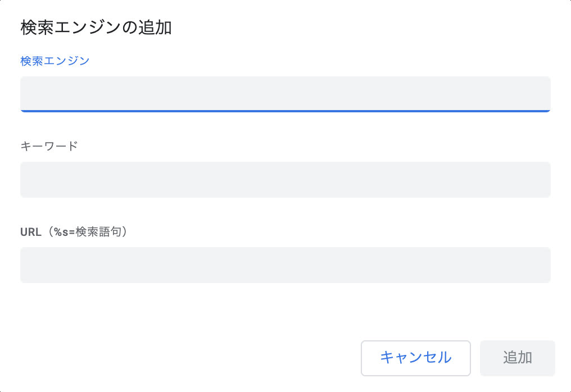Focus the キーワード input field
571x392 pixels.
(285, 180)
